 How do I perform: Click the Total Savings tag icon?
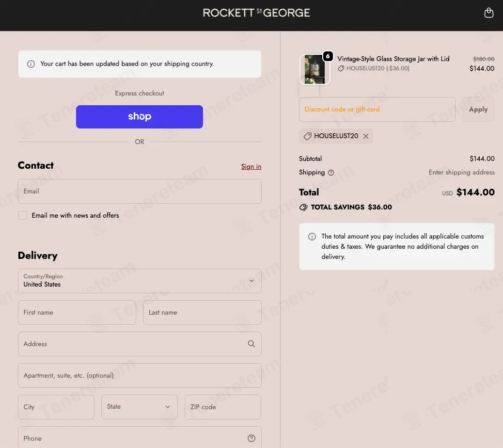tap(303, 208)
